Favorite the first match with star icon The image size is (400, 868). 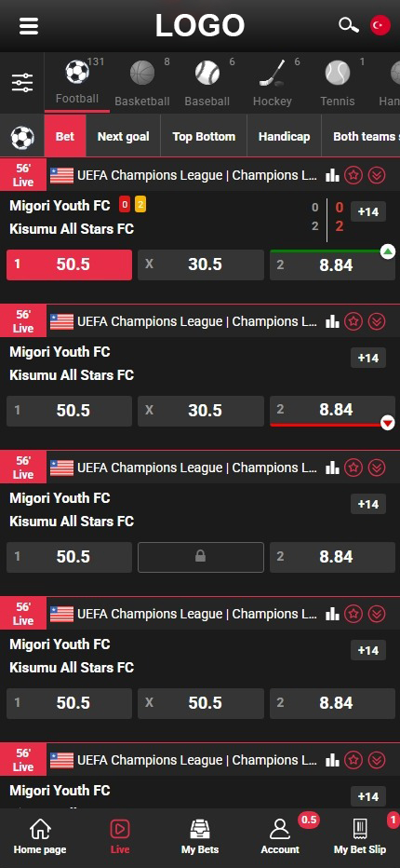click(x=353, y=175)
